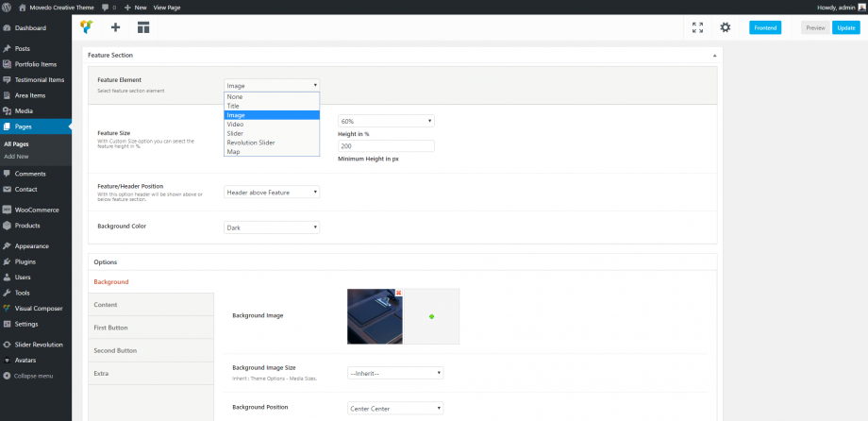
Task: Open the First Button tab
Action: [x=111, y=328]
